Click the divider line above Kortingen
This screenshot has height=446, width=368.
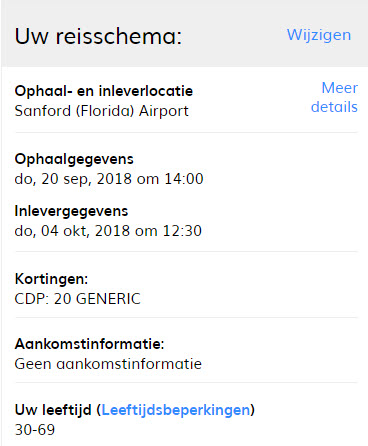(x=186, y=251)
